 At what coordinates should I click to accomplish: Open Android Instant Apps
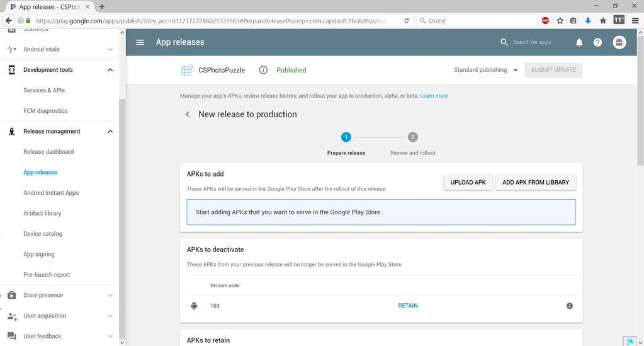51,193
